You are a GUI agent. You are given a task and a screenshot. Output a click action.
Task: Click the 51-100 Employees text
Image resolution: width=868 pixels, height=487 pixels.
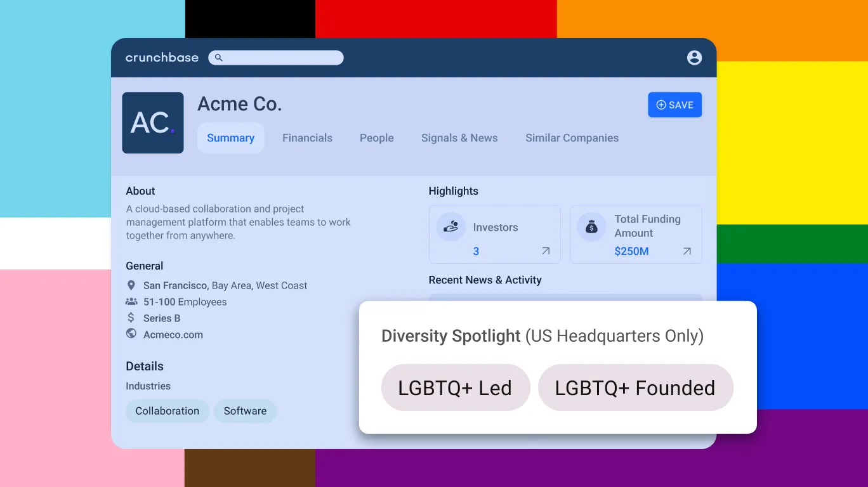tap(185, 302)
